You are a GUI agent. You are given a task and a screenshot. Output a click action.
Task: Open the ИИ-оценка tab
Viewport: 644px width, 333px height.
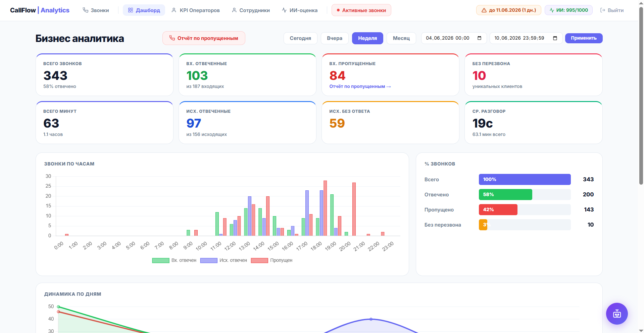pyautogui.click(x=299, y=10)
